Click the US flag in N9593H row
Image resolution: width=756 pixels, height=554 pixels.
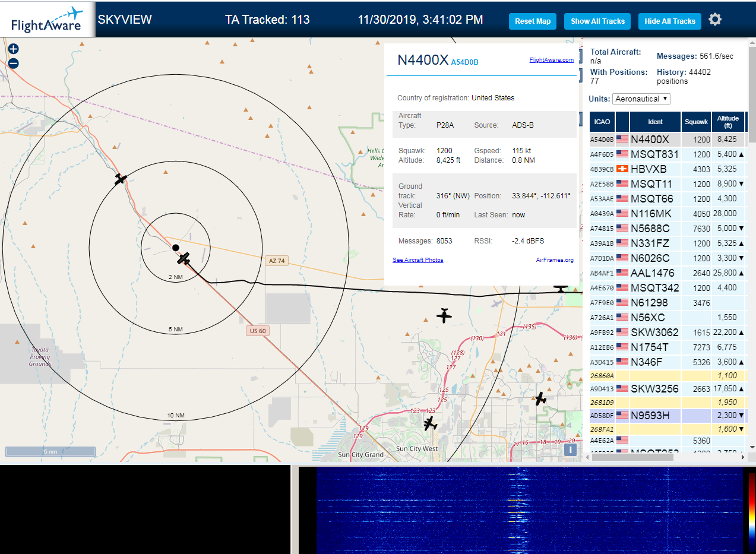coord(622,416)
